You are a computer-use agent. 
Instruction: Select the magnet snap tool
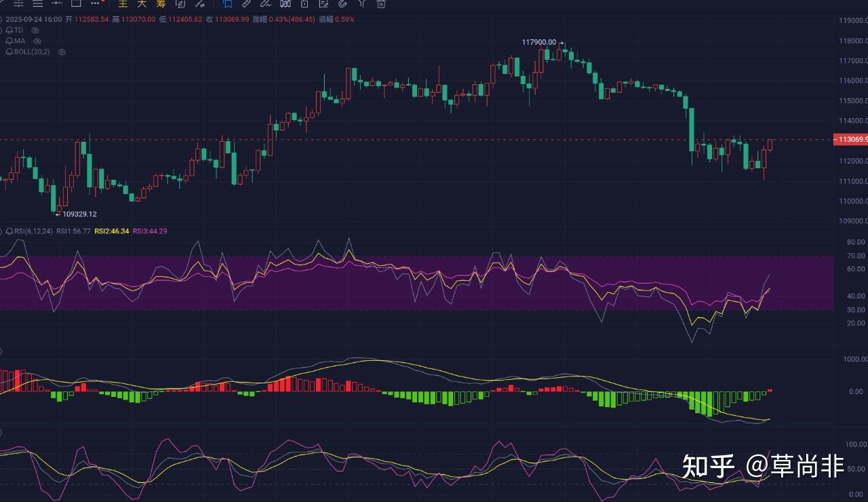342,3
